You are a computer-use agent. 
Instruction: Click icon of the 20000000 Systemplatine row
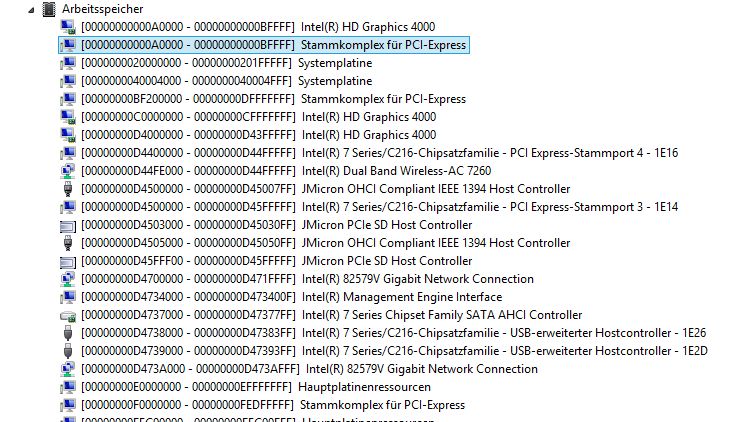(68, 63)
